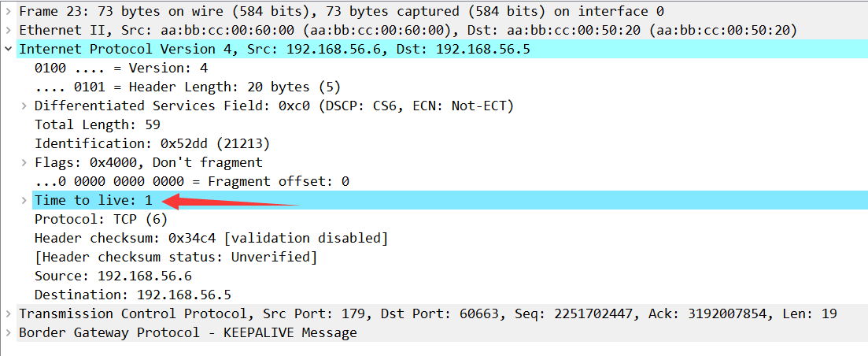Select the Header checksum status row
Screen dimensions: 868x356
(x=175, y=257)
